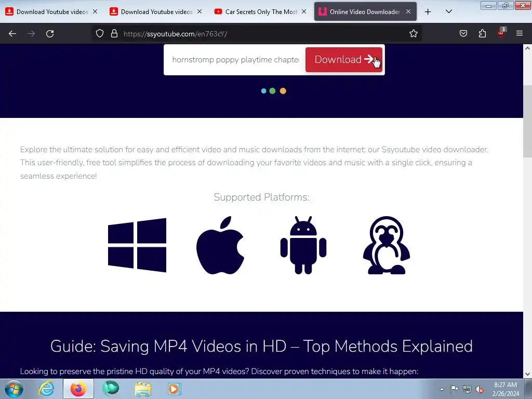Image resolution: width=532 pixels, height=399 pixels.
Task: Reload the current page
Action: 50,34
